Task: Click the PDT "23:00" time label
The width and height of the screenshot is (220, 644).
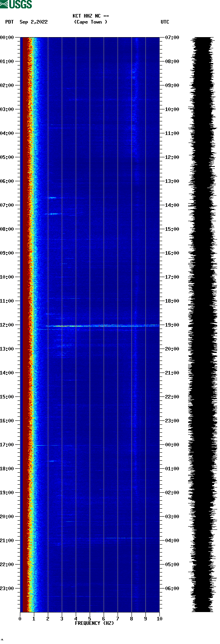Action: pos(7,589)
